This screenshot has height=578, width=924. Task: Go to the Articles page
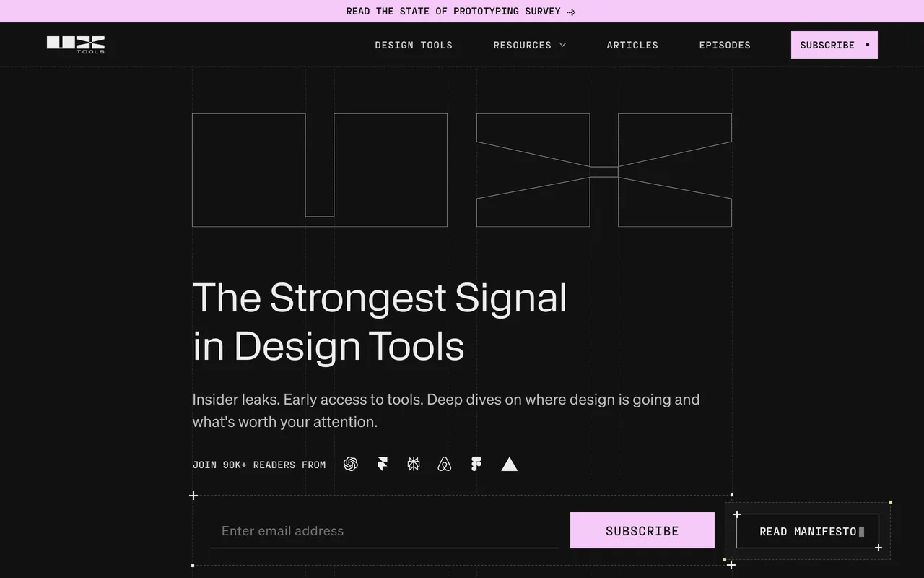632,45
